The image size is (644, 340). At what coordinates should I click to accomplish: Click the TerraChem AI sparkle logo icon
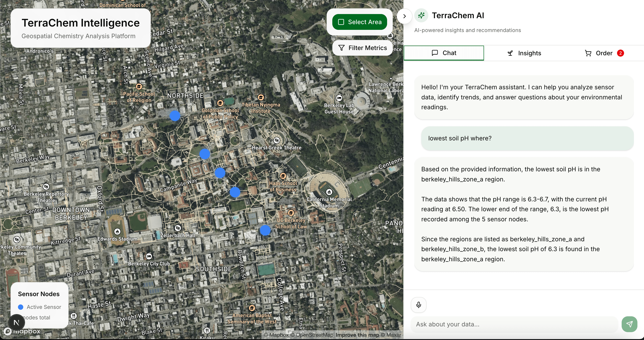pos(421,16)
